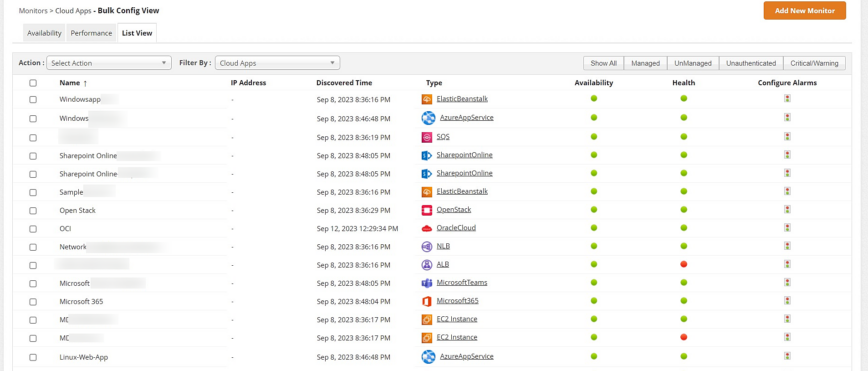Click the Show All filter button
Screen dimensions: 868x371
pos(603,64)
